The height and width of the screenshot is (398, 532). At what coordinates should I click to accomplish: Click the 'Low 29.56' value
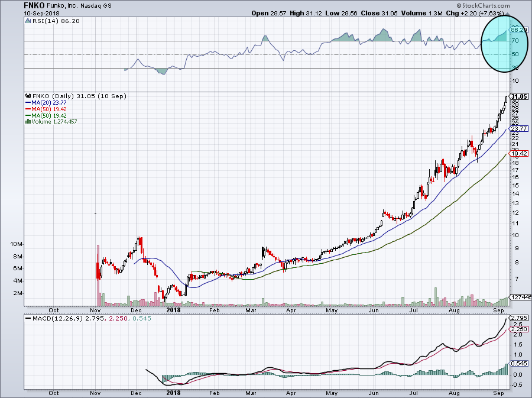[341, 13]
